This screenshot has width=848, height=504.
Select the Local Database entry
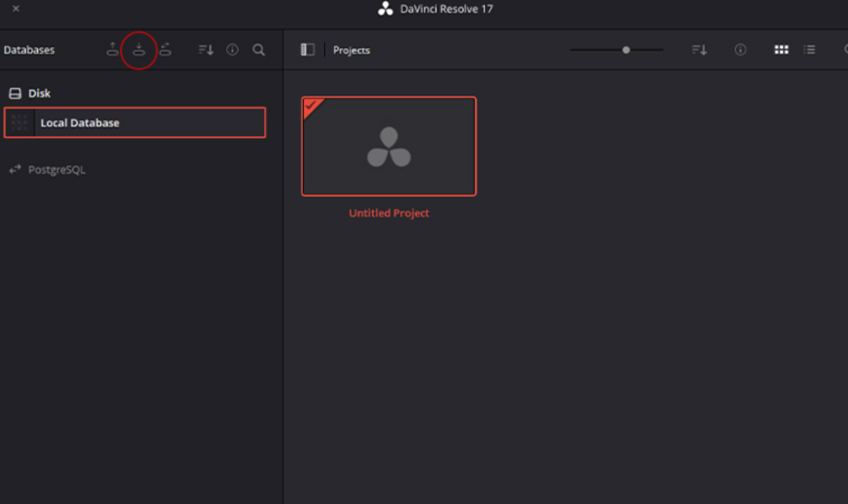point(135,122)
